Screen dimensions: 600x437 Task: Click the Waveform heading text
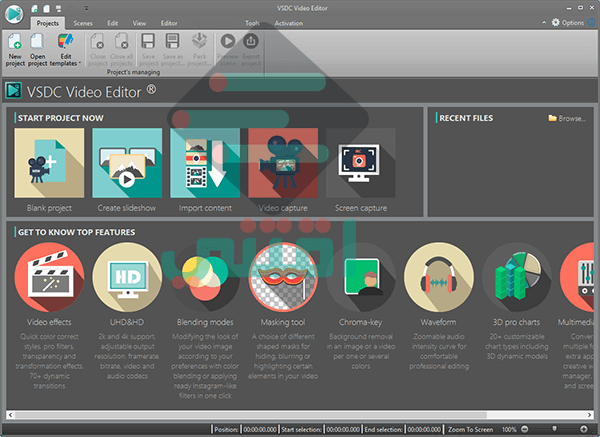click(439, 322)
